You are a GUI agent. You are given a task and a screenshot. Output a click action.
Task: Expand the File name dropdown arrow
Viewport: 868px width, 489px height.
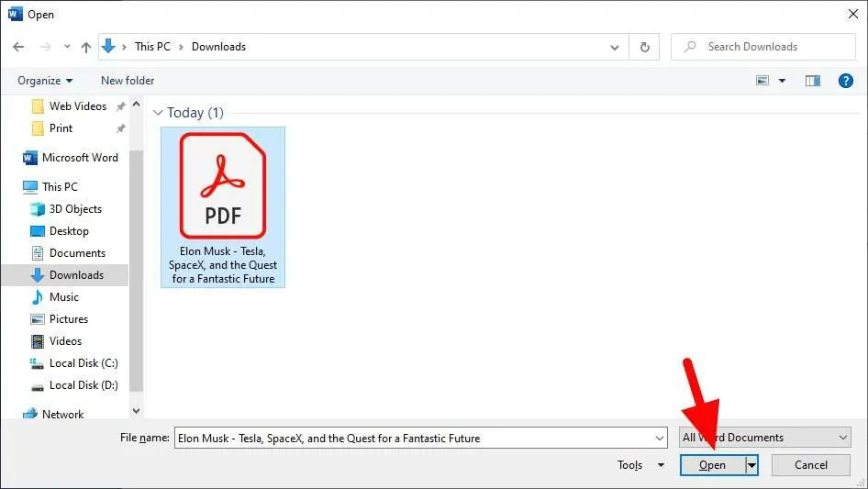[660, 438]
